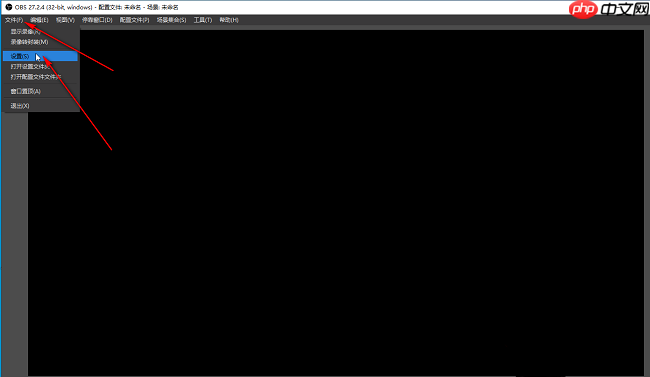
Task: Toggle 窗口置顶(A) always-on-top option
Action: pyautogui.click(x=40, y=91)
